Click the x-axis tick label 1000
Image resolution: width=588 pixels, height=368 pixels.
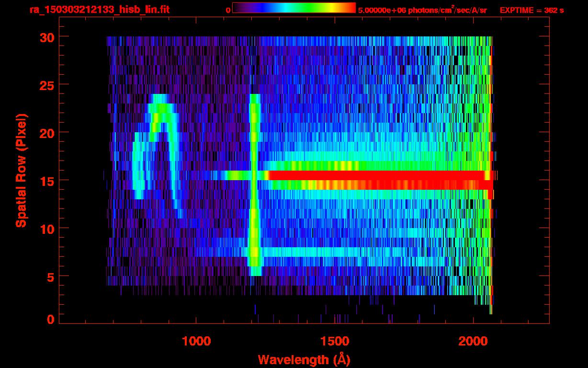click(196, 341)
